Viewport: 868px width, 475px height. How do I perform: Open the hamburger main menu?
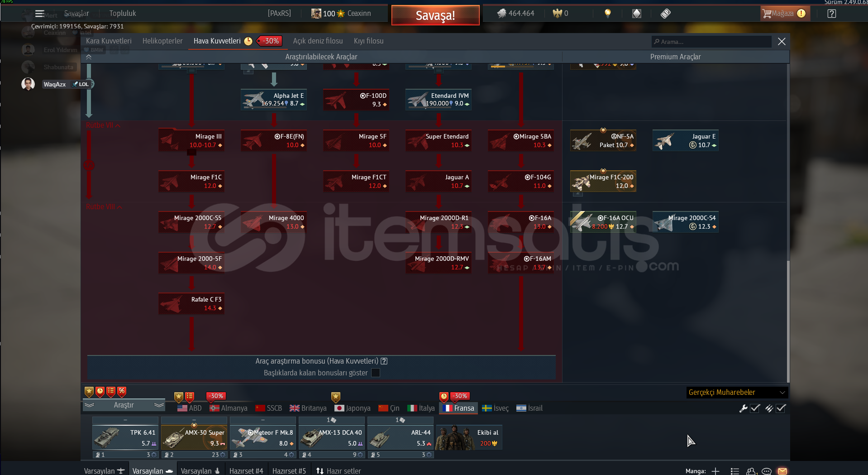tap(40, 14)
